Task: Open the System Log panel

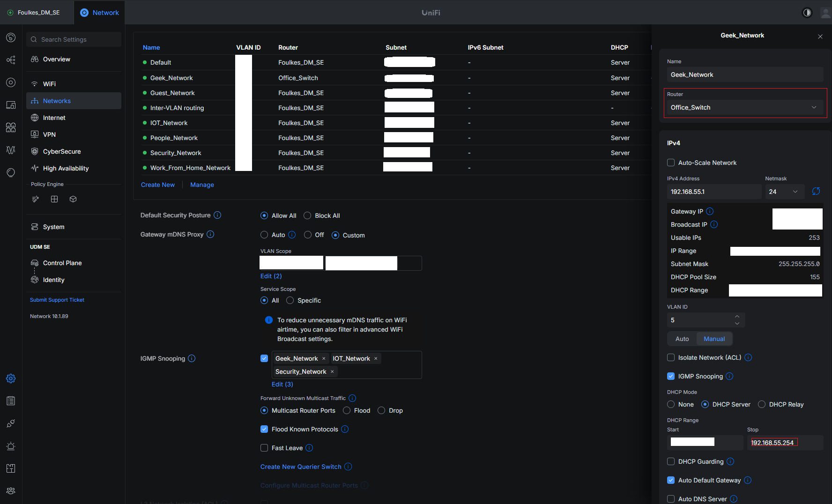Action: point(11,401)
